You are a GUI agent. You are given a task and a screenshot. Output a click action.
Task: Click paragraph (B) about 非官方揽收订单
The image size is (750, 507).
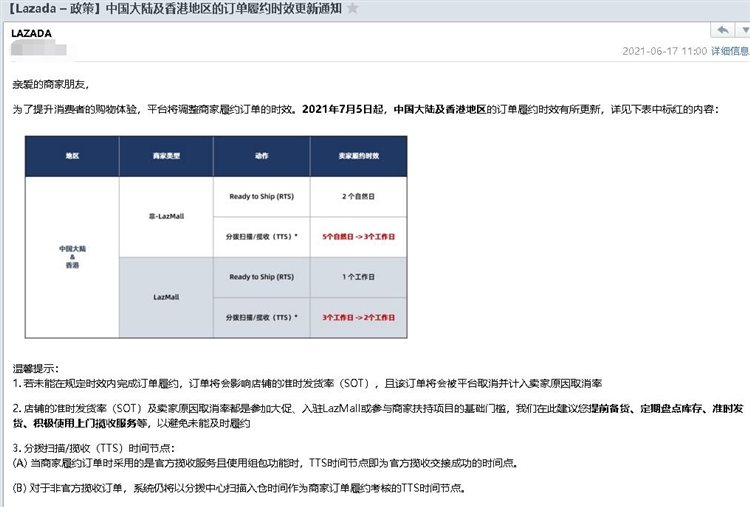pos(239,488)
